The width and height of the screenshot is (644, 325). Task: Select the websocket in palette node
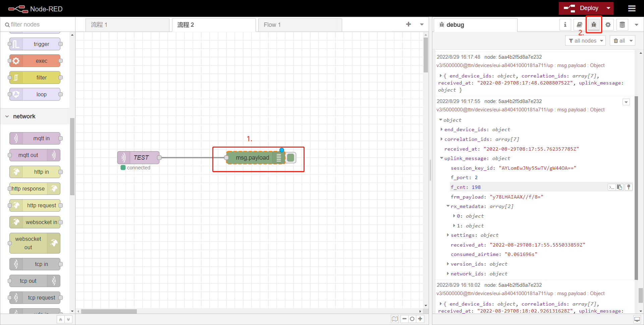pyautogui.click(x=35, y=222)
